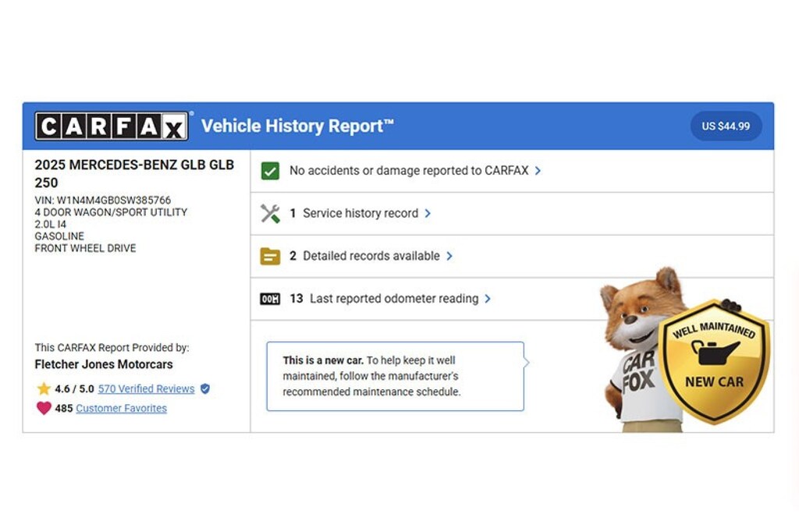Image resolution: width=799 pixels, height=532 pixels.
Task: Expand the last reported odometer reading chevron
Action: coord(488,299)
